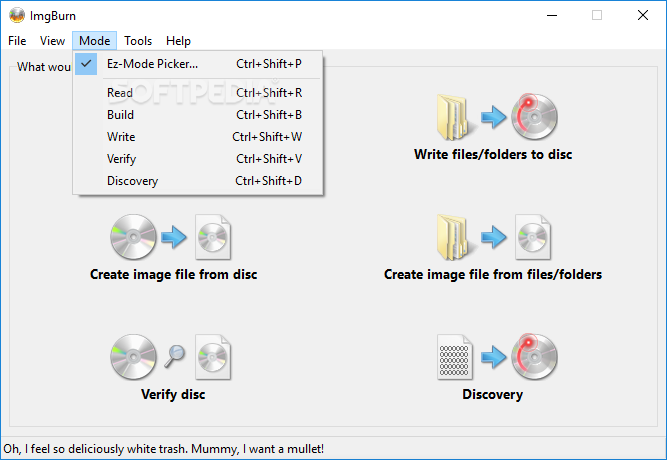Image resolution: width=667 pixels, height=460 pixels.
Task: Click the Discovery label in Ez-Mode panel
Action: [493, 394]
